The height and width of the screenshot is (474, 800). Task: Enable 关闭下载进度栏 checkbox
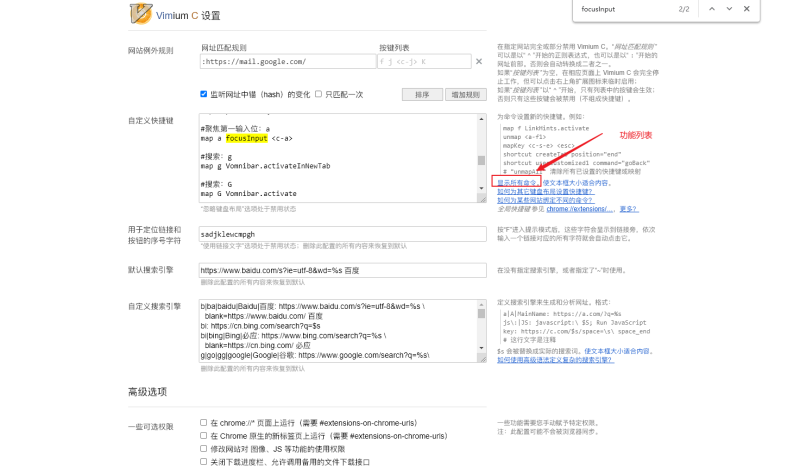(204, 461)
